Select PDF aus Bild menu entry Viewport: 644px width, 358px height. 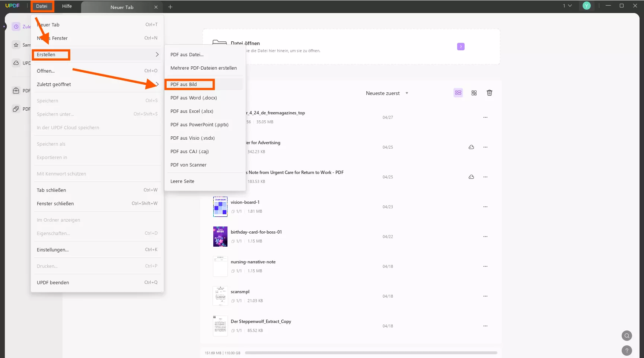[184, 85]
